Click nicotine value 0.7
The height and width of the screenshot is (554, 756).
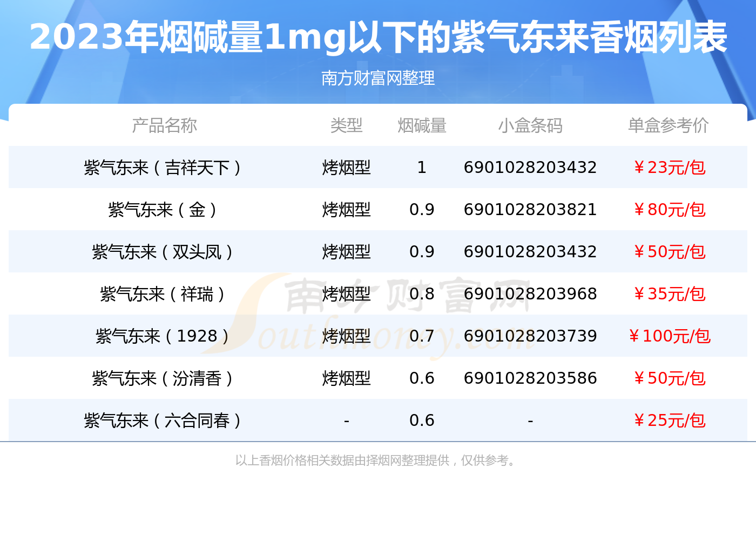[x=422, y=336]
